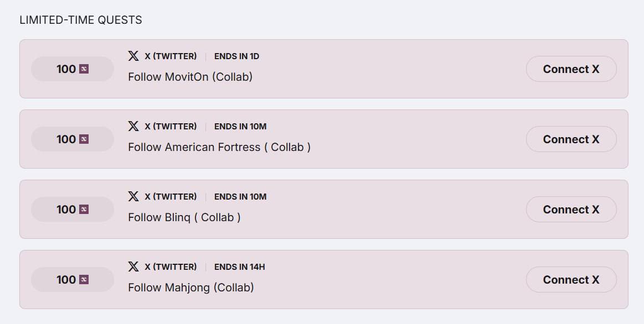644x324 pixels.
Task: Click the LIMITED-TIME QUESTS heading
Action: click(81, 20)
